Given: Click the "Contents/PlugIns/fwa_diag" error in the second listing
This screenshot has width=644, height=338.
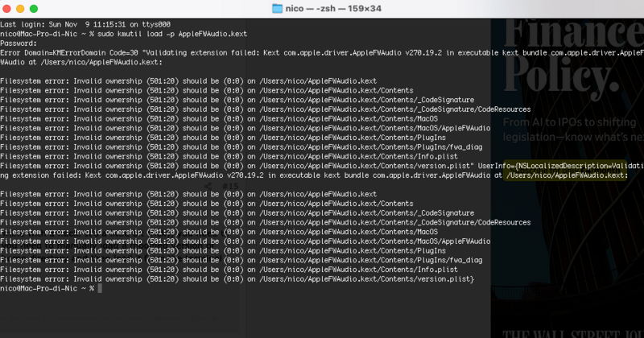Looking at the screenshot, I should (x=242, y=261).
